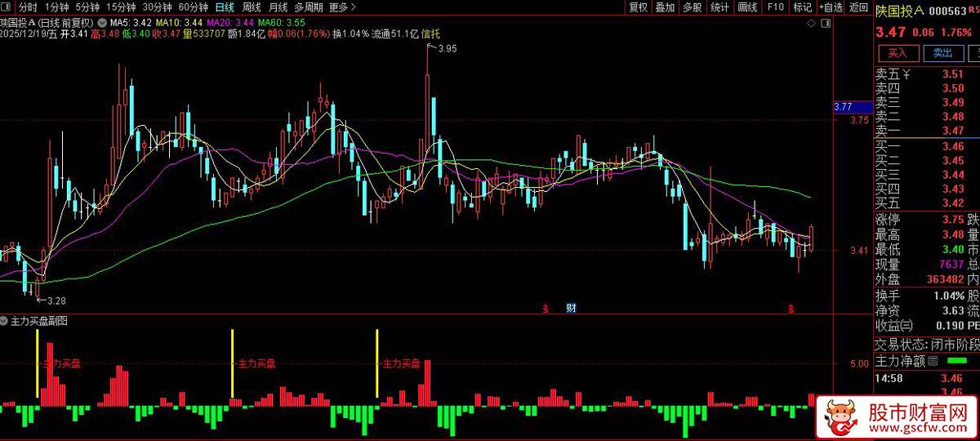Switch to the 分时 intraday view
The image size is (980, 441).
tap(28, 7)
